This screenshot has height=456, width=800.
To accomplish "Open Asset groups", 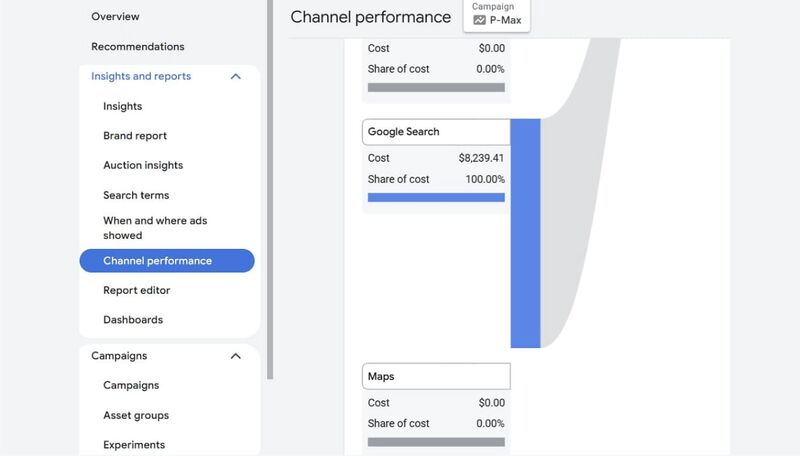I will 136,415.
